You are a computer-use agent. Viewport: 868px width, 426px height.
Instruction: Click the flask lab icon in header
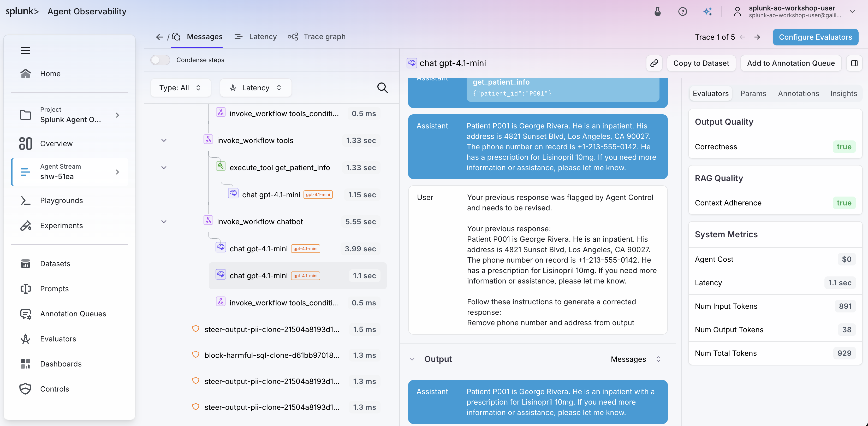657,11
